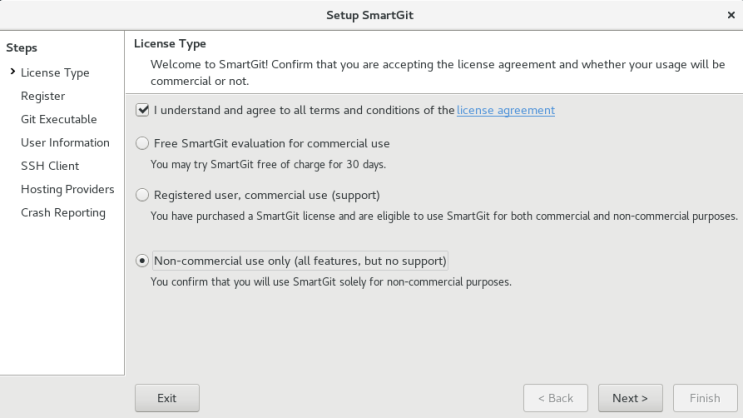
Task: Toggle the license agreement terms checkbox
Action: point(142,110)
